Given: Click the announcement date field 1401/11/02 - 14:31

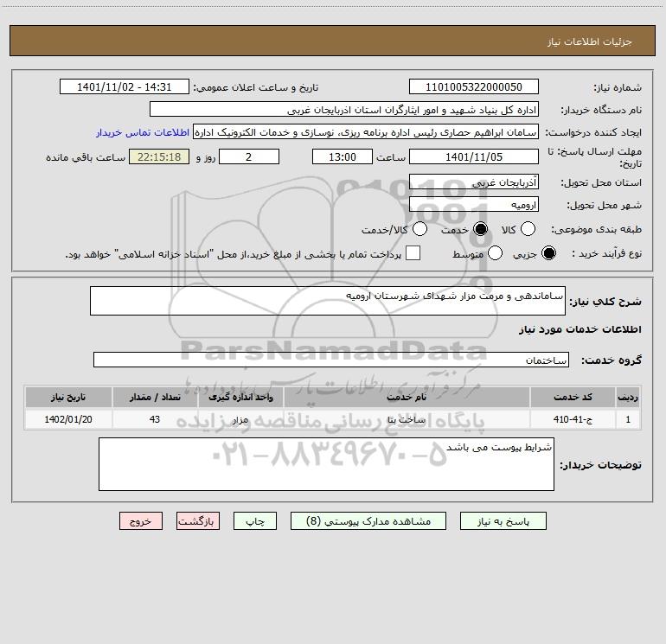Looking at the screenshot, I should pyautogui.click(x=125, y=86).
